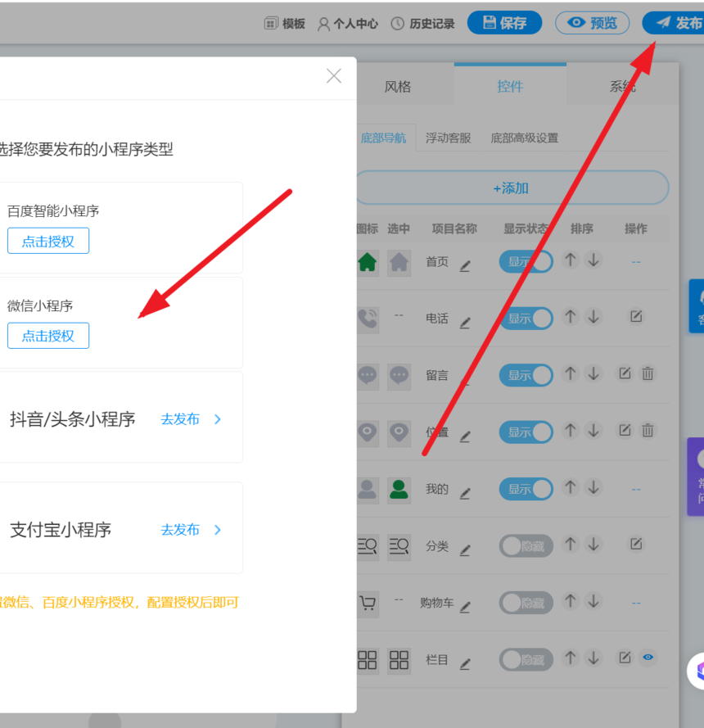This screenshot has width=704, height=728.
Task: Switch to the 控件 tab
Action: click(x=510, y=86)
